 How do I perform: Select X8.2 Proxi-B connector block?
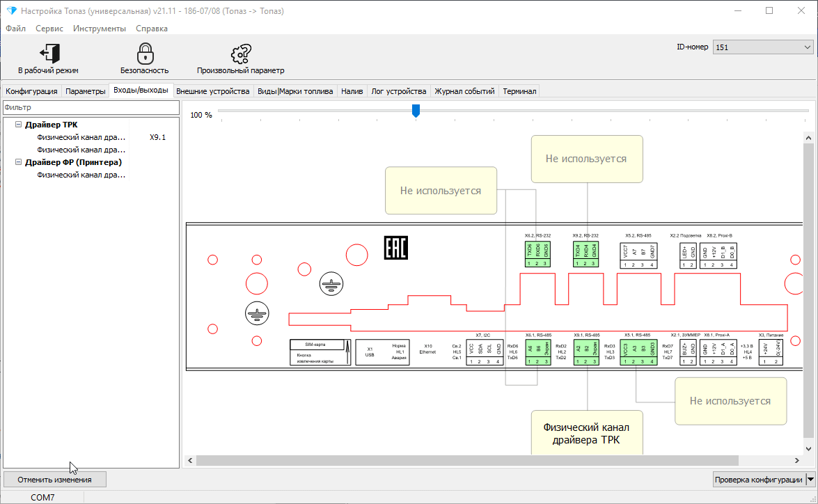pyautogui.click(x=718, y=255)
